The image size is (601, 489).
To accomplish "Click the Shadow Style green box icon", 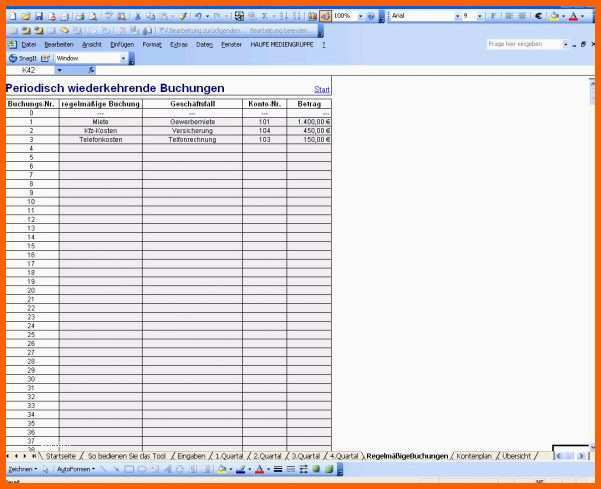I will click(x=316, y=469).
